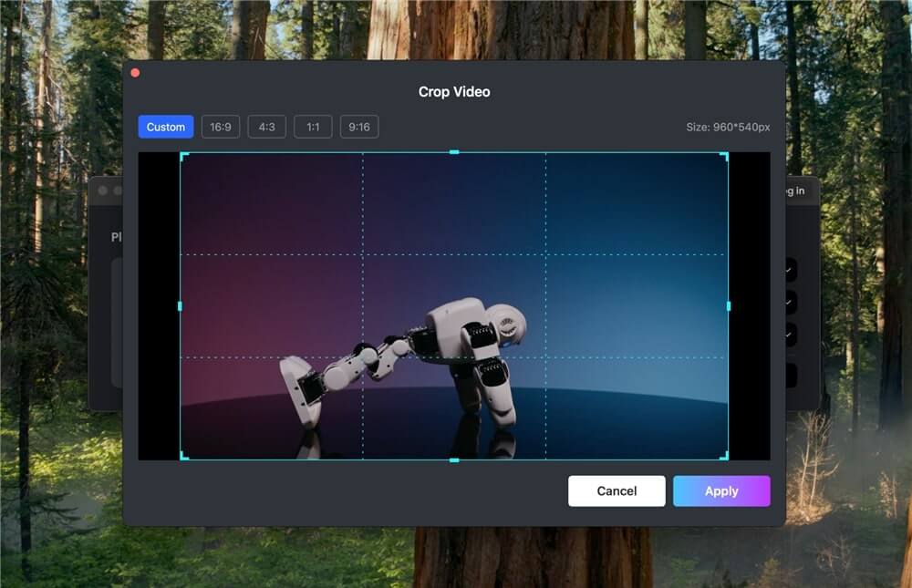Click the Crop Video title text
This screenshot has width=912, height=588.
(x=454, y=92)
